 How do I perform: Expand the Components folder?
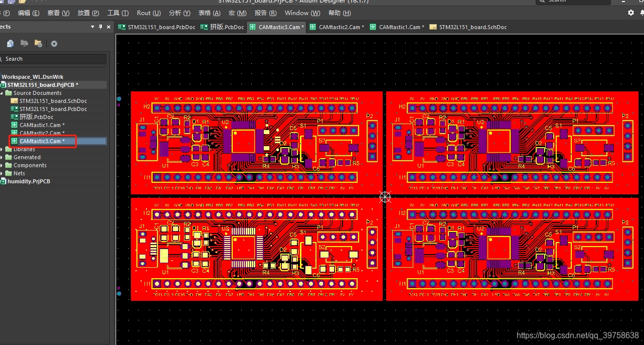tap(2, 165)
